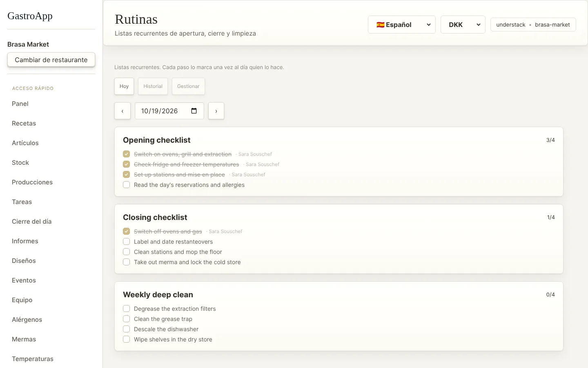Image resolution: width=588 pixels, height=368 pixels.
Task: Go to the next day arrow
Action: (216, 111)
